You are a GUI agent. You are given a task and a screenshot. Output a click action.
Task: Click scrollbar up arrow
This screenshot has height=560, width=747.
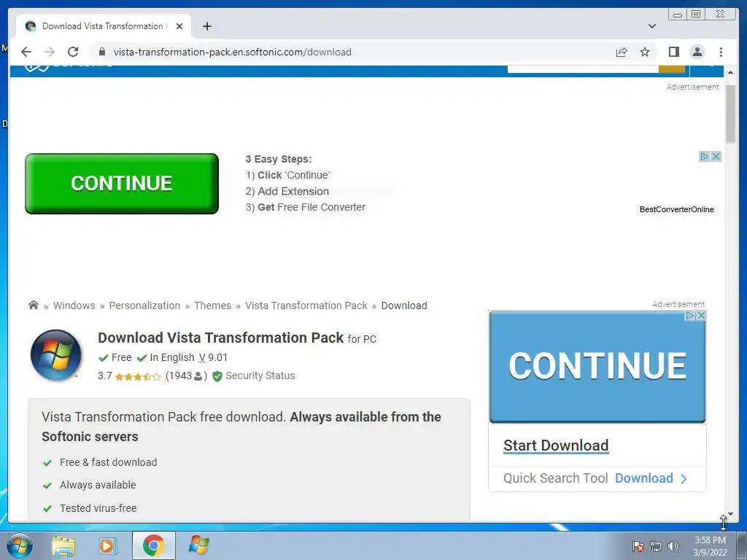(x=730, y=72)
